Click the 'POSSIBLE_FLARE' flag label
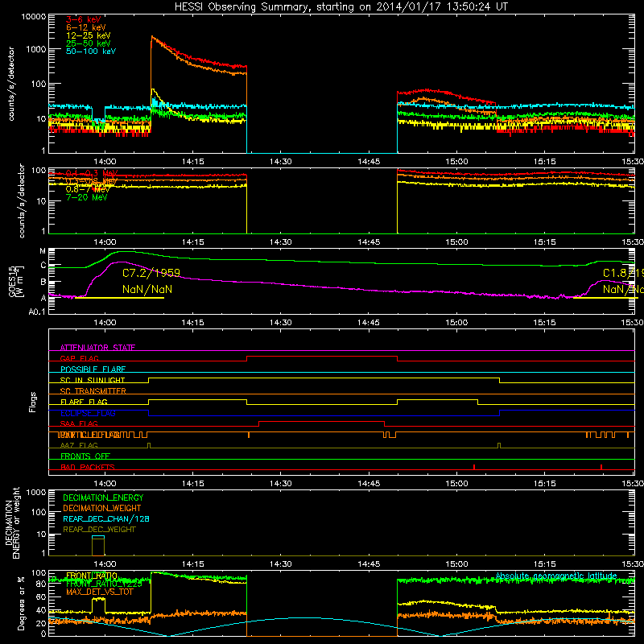 coord(93,369)
